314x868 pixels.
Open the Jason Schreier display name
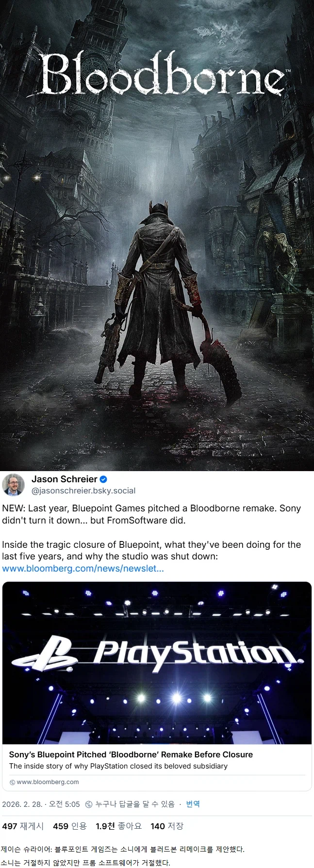64,479
